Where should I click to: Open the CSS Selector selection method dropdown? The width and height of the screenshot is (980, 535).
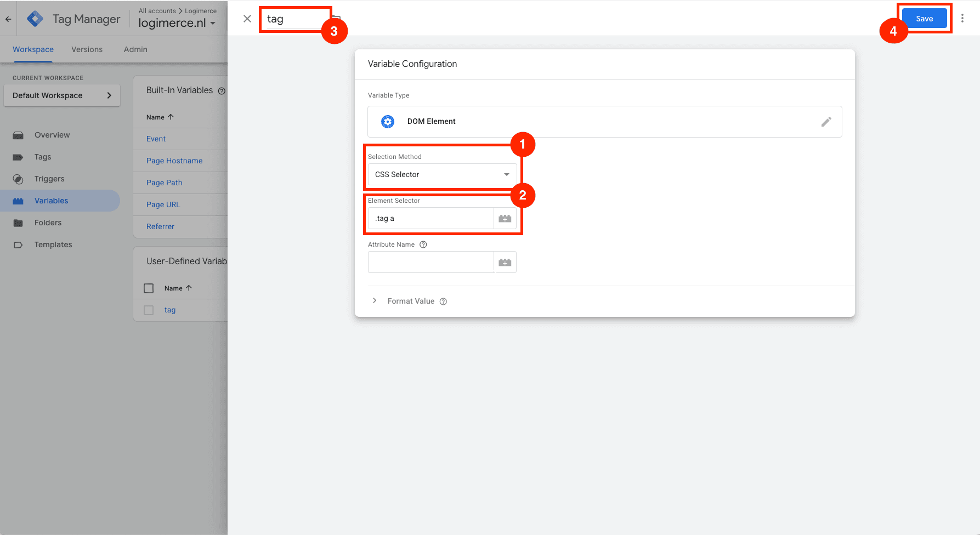tap(441, 174)
